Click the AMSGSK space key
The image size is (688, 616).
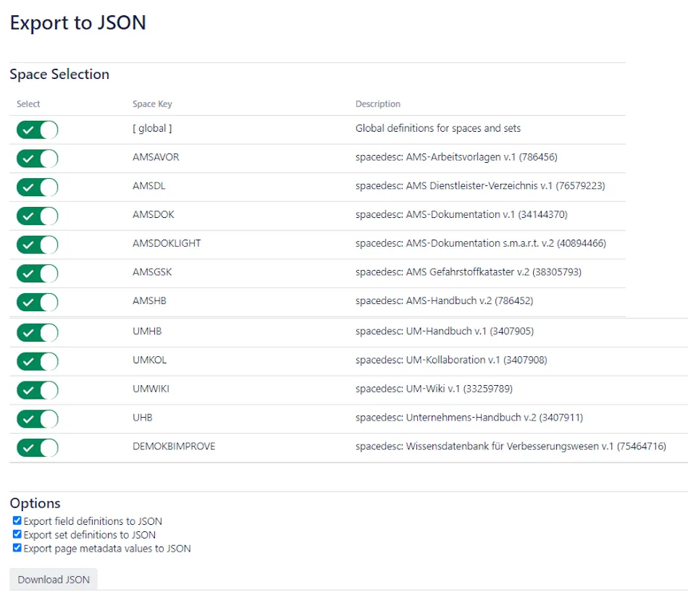(x=152, y=272)
